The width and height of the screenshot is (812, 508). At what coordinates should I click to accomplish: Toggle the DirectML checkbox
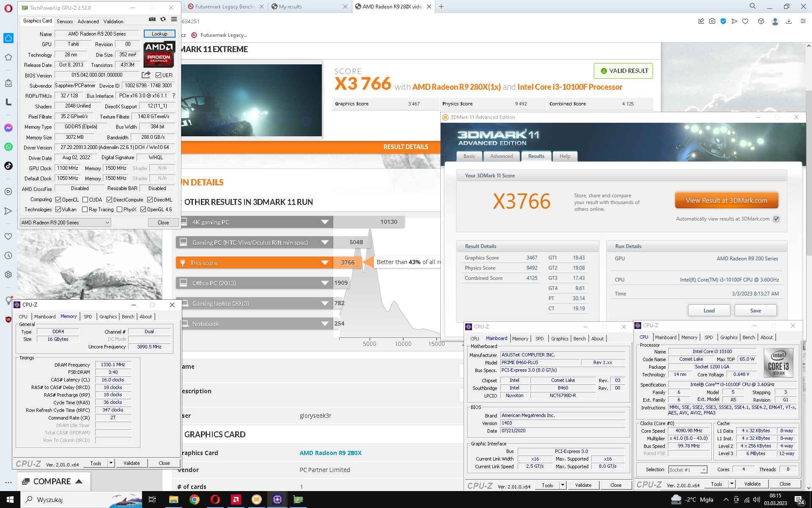pyautogui.click(x=150, y=200)
